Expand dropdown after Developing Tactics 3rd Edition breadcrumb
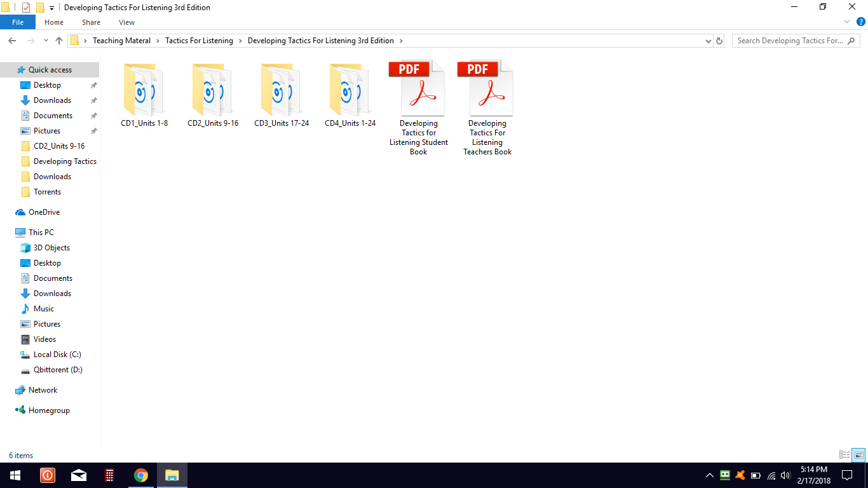The height and width of the screenshot is (488, 868). coord(402,41)
